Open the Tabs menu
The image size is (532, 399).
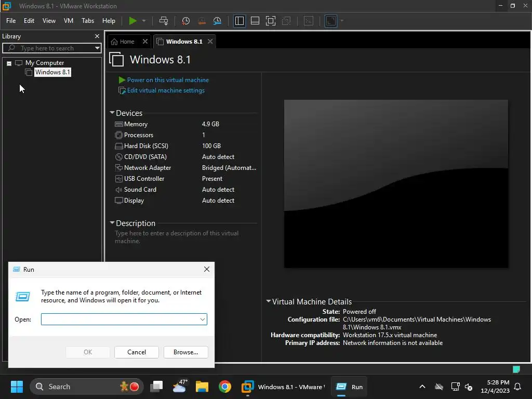point(87,21)
